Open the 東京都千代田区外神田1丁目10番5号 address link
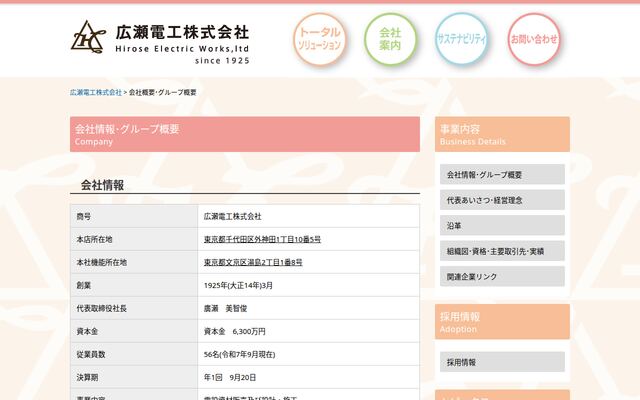The image size is (640, 400). [262, 239]
